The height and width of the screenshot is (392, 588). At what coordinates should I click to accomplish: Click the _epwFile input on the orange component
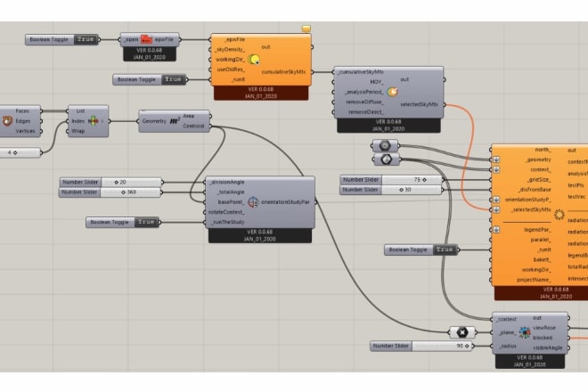pyautogui.click(x=235, y=39)
